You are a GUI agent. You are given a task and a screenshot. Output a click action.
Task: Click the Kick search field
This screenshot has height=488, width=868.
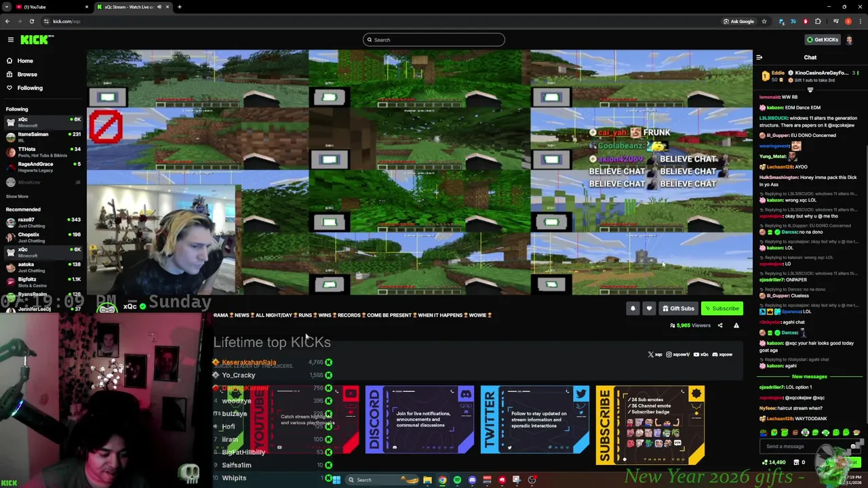pos(434,39)
